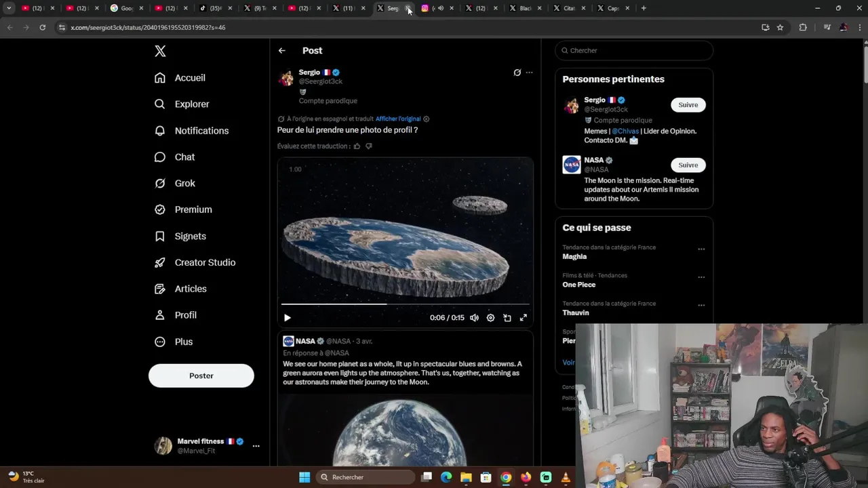Close the active Sergio tab
Screen dimensions: 868x488
click(408, 8)
